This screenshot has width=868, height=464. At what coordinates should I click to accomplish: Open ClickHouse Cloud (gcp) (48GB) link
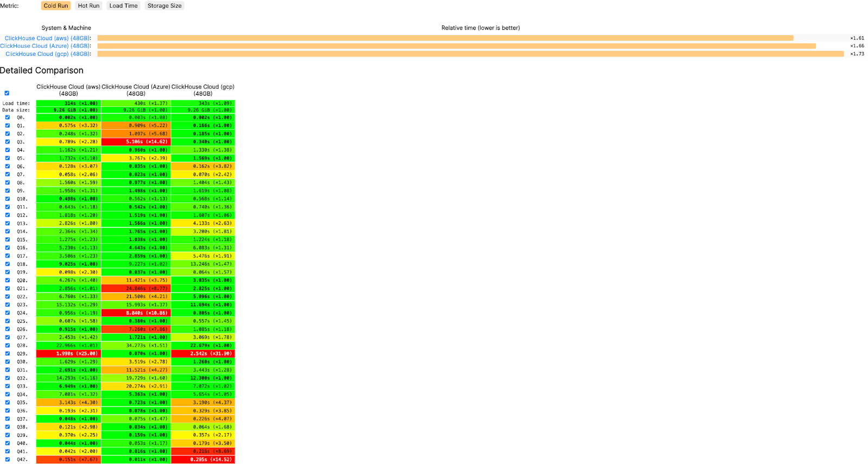48,54
